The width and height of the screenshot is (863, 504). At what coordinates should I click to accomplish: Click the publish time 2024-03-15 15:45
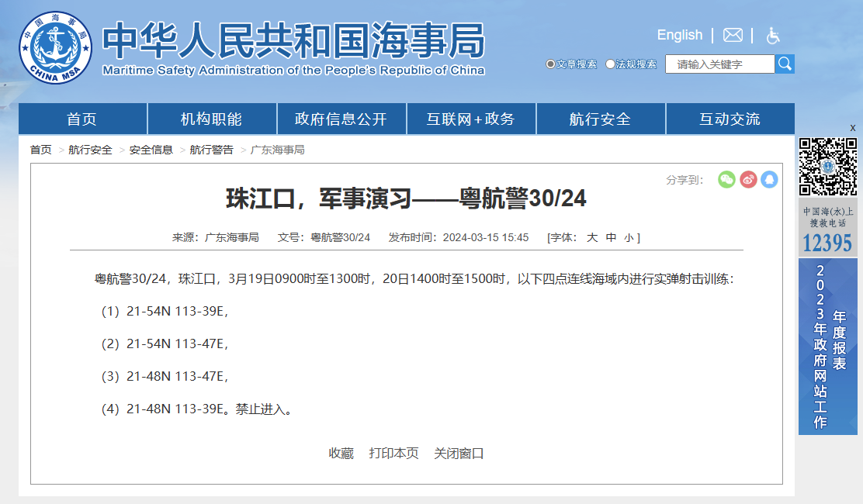(486, 237)
